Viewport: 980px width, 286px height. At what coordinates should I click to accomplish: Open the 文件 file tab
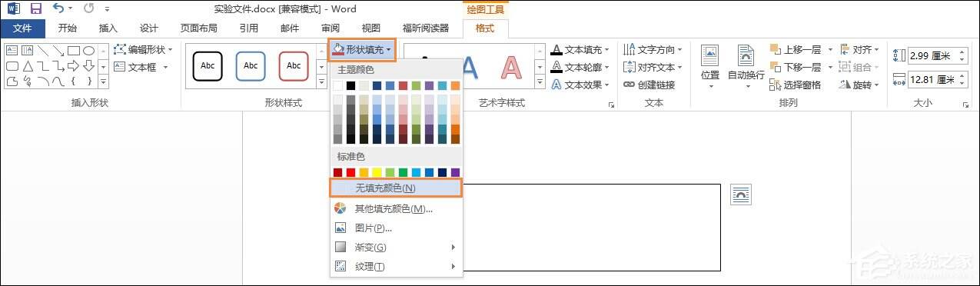click(23, 28)
